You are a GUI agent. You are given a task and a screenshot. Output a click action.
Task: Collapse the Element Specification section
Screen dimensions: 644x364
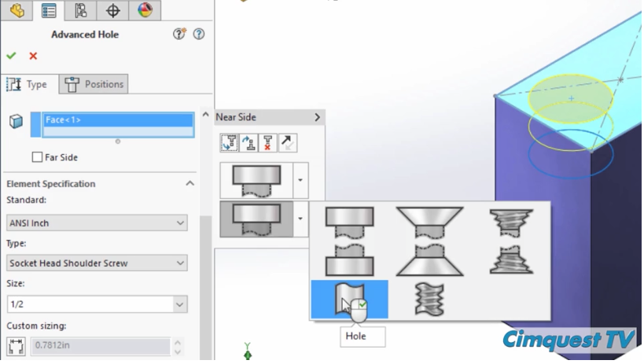coord(190,183)
